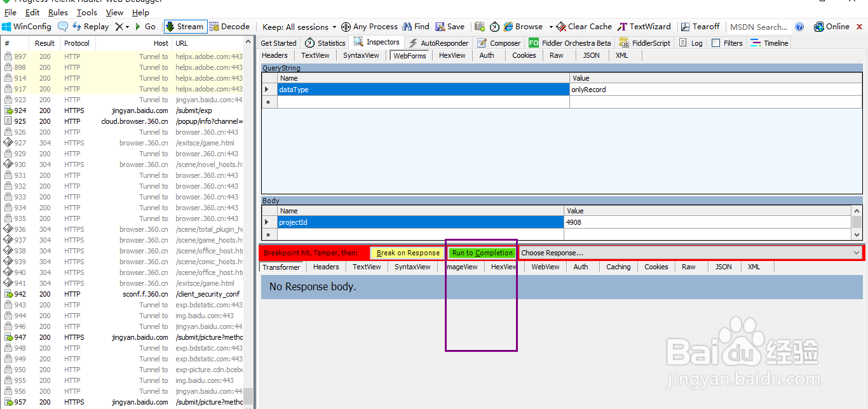Switch to Statistics tab

[325, 43]
